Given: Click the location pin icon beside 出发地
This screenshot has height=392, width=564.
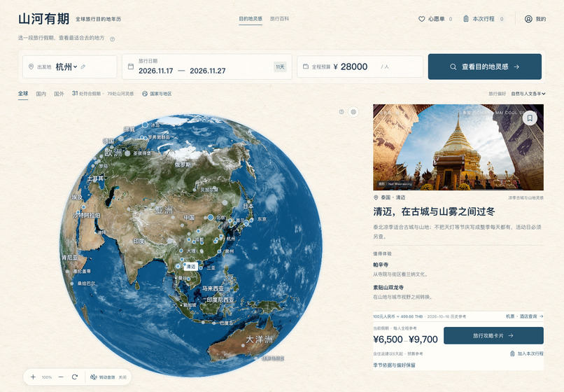Looking at the screenshot, I should (x=31, y=66).
